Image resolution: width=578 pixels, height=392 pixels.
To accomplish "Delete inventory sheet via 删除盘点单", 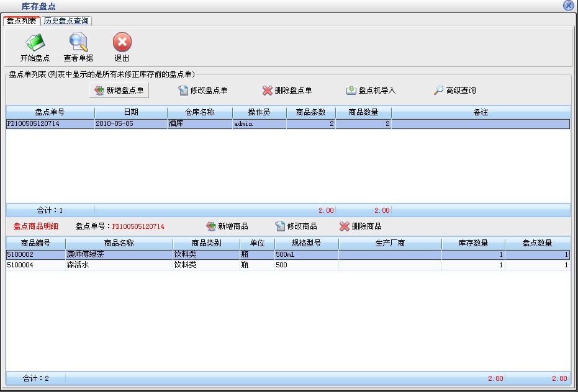I will 287,91.
